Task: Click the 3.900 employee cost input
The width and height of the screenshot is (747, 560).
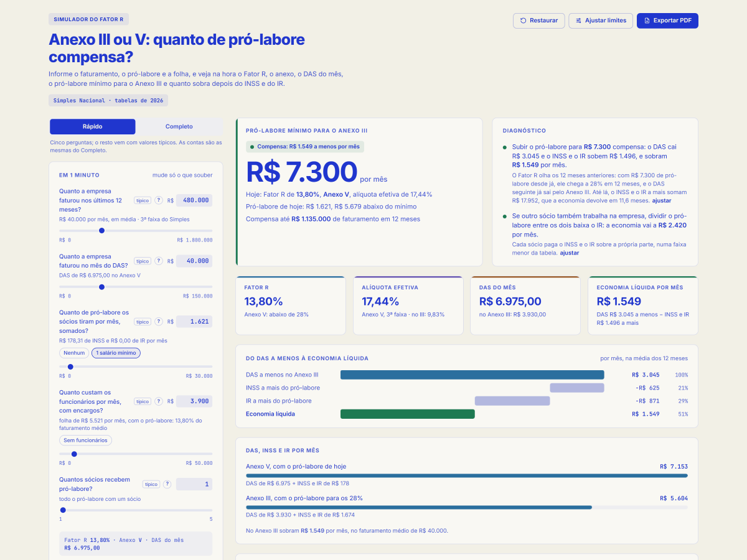Action: tap(194, 401)
